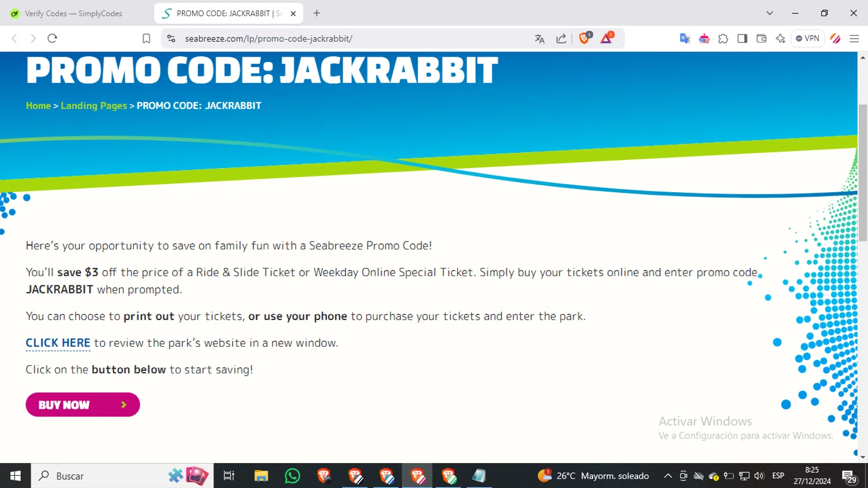The width and height of the screenshot is (868, 488).
Task: Click the VPN button
Action: pos(808,38)
